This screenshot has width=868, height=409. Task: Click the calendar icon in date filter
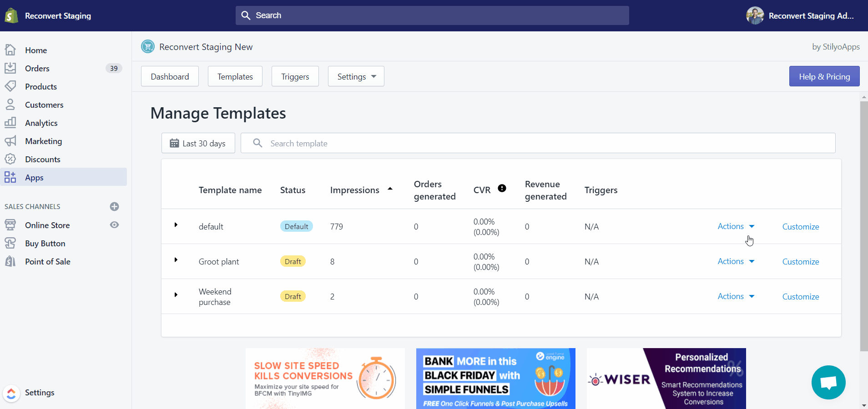click(x=174, y=143)
